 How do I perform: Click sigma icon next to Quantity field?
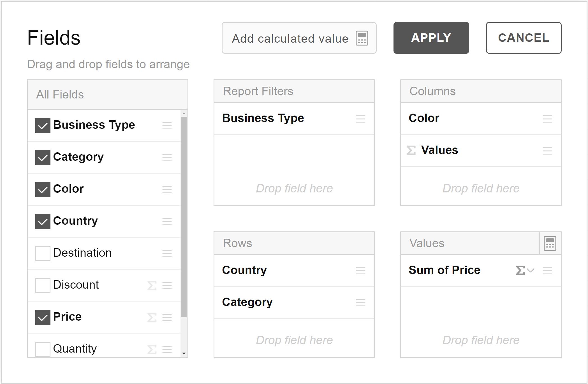click(x=152, y=349)
